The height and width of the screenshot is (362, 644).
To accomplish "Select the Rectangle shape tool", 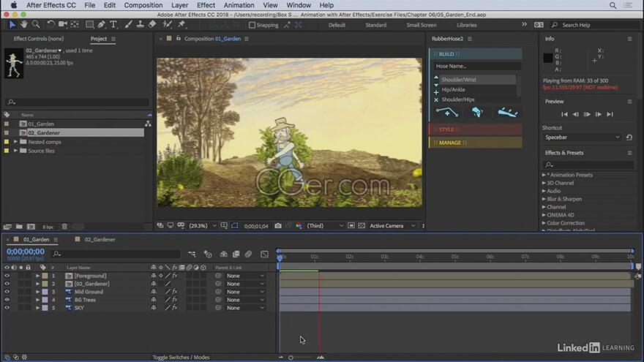I will tap(89, 25).
